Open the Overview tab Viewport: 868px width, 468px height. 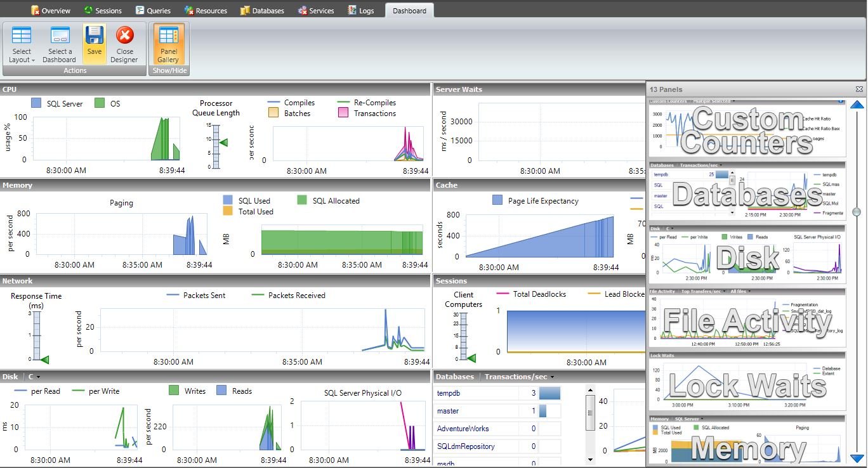point(51,10)
